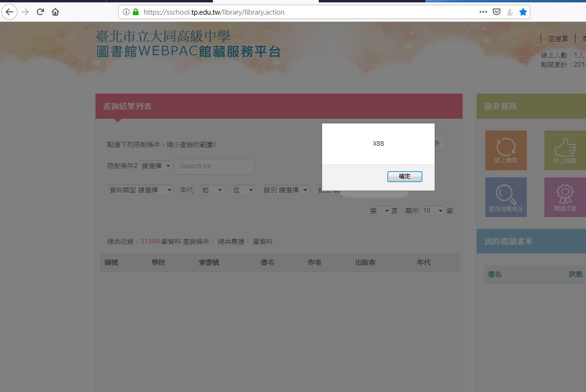
Task: Open 資料類型 請選擇 dropdown
Action: pyautogui.click(x=140, y=190)
